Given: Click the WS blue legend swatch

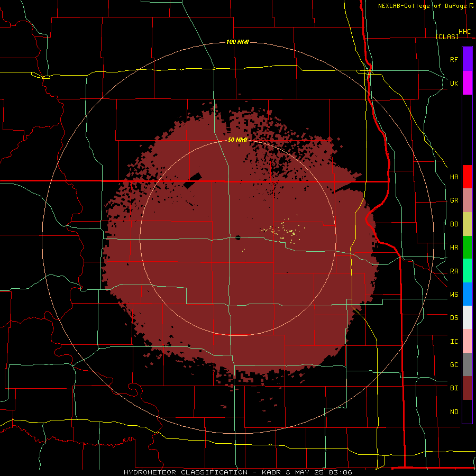Looking at the screenshot, I should point(467,294).
